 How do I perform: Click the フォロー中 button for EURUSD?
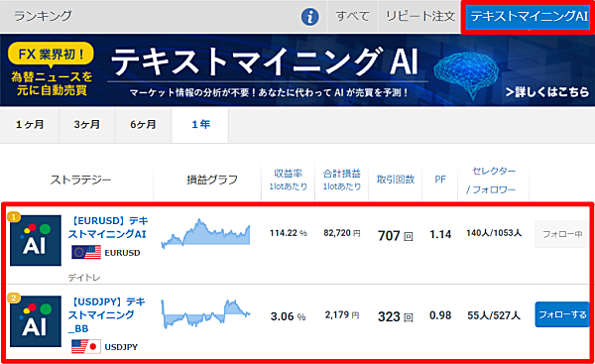tap(562, 235)
